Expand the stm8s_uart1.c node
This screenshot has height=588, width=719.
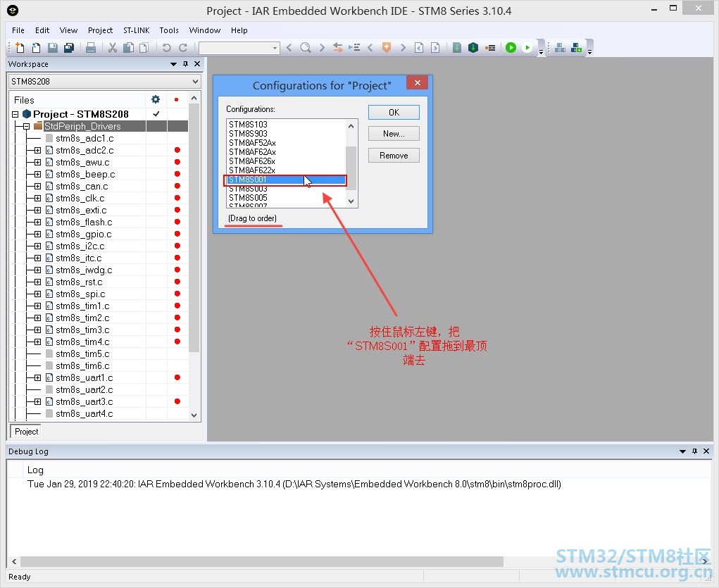tap(37, 377)
